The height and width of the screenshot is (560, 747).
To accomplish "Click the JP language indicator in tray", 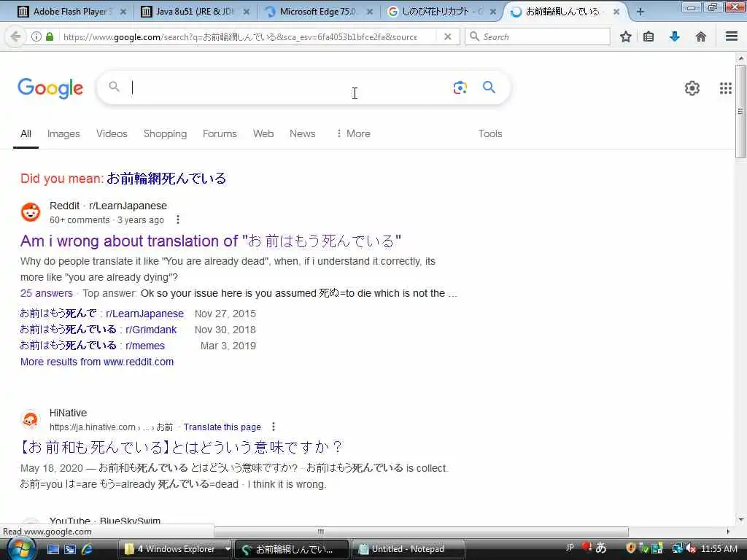I will pyautogui.click(x=570, y=548).
